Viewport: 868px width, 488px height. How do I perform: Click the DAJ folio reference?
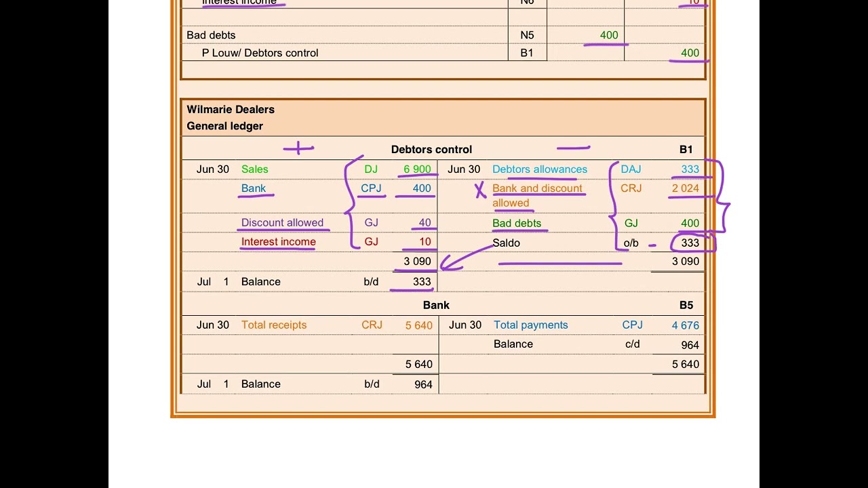[x=631, y=169]
